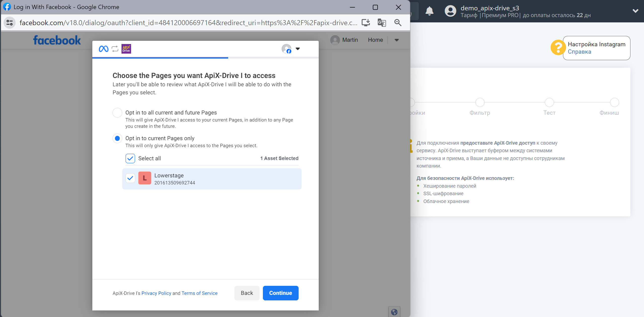Click the Chrome search icon in toolbar
644x317 pixels.
pos(397,23)
